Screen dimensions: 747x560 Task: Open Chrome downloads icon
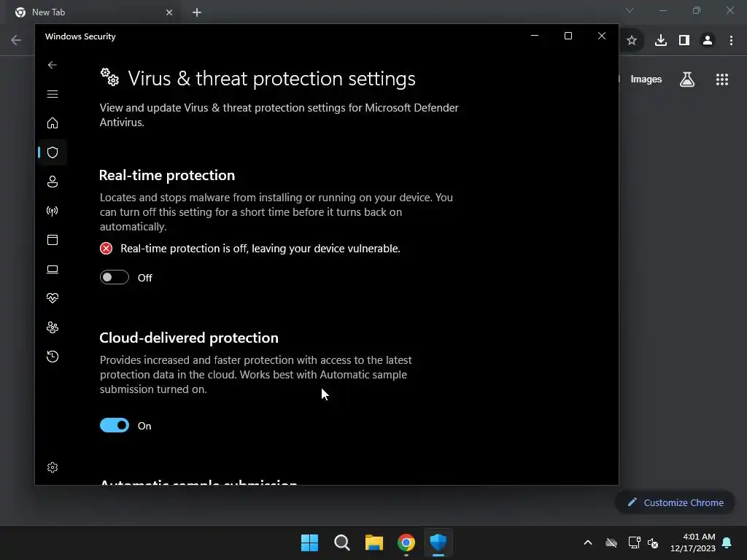tap(661, 41)
